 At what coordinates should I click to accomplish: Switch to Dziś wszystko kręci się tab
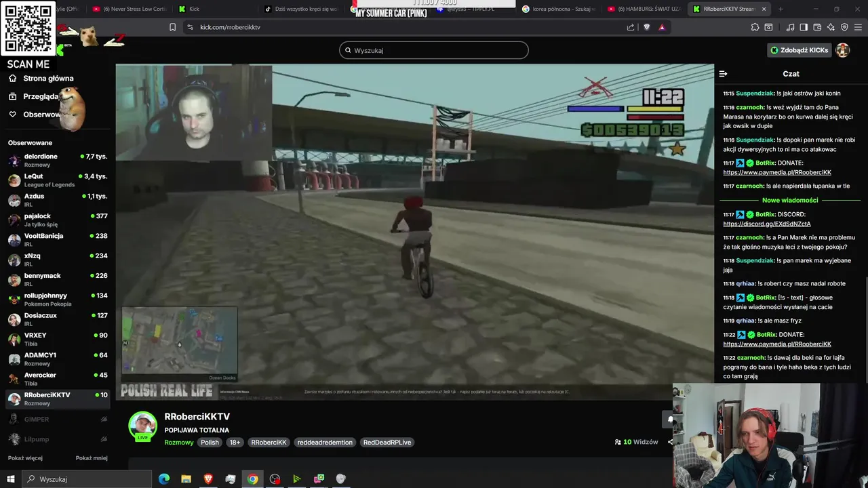[x=302, y=9]
